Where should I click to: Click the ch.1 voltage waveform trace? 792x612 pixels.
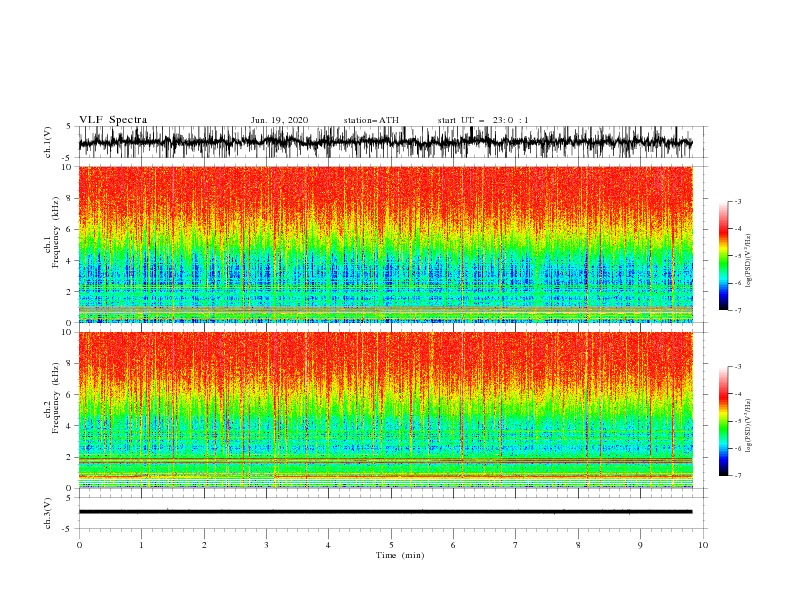(385, 142)
